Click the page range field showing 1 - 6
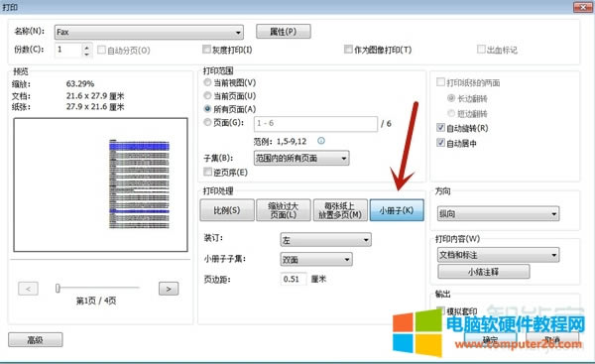 click(315, 124)
